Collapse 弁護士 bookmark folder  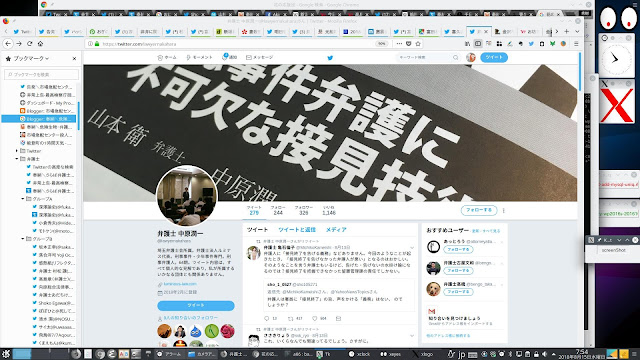click(x=17, y=159)
